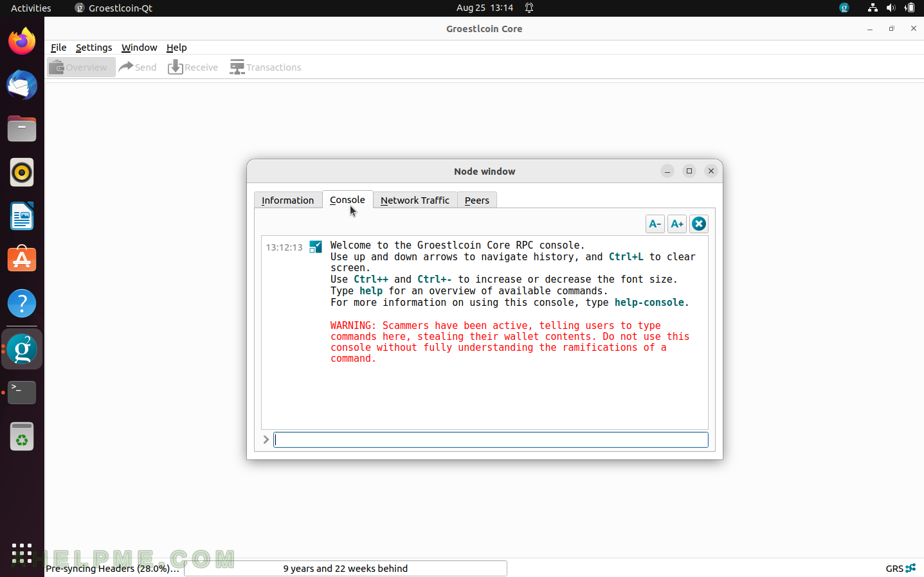
Task: Open the Trash from the dock
Action: 22,436
